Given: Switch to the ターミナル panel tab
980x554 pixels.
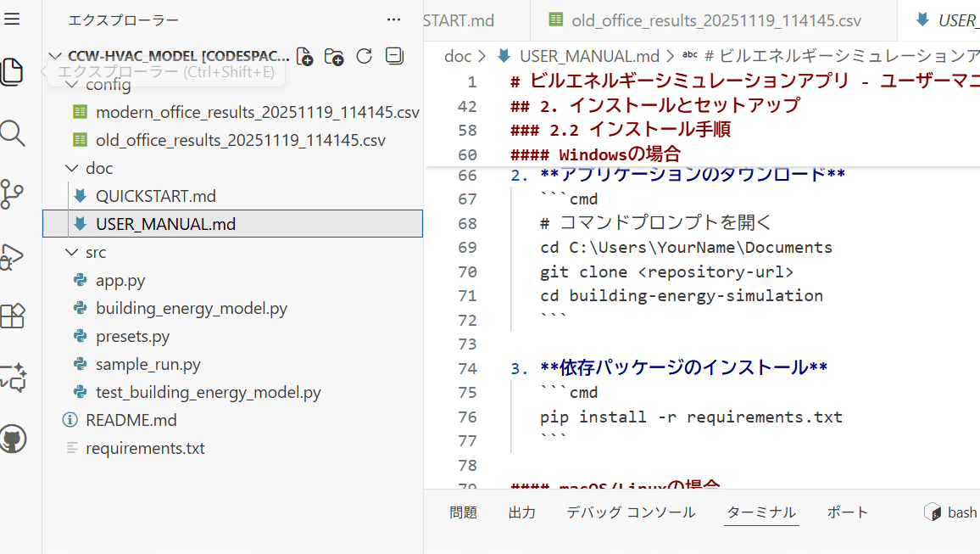Looking at the screenshot, I should tap(760, 512).
